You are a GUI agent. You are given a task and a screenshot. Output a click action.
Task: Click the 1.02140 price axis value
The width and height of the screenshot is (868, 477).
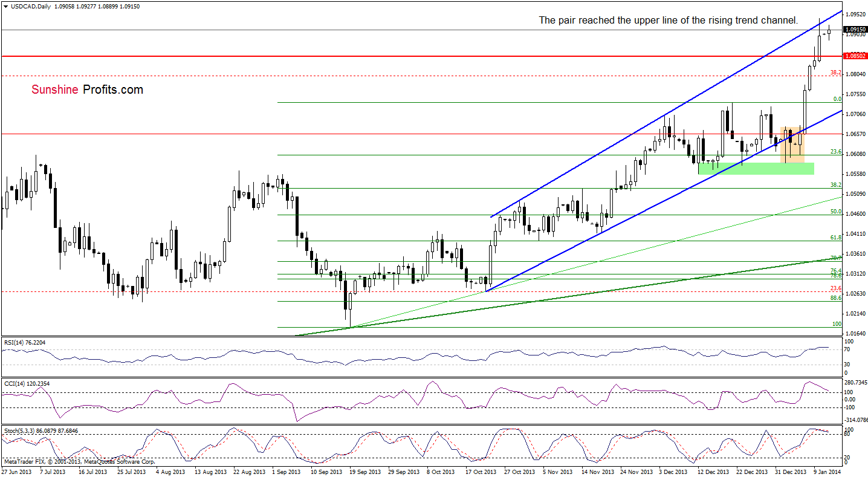(x=855, y=313)
